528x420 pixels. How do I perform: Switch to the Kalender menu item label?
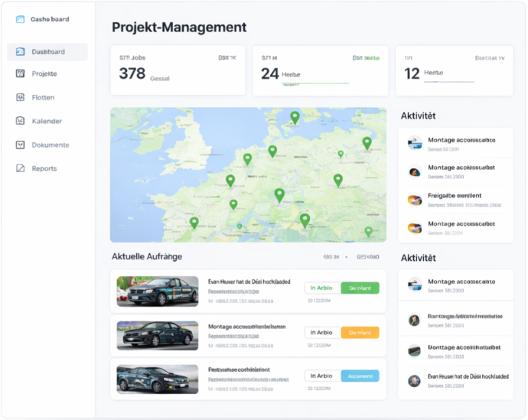[x=47, y=121]
